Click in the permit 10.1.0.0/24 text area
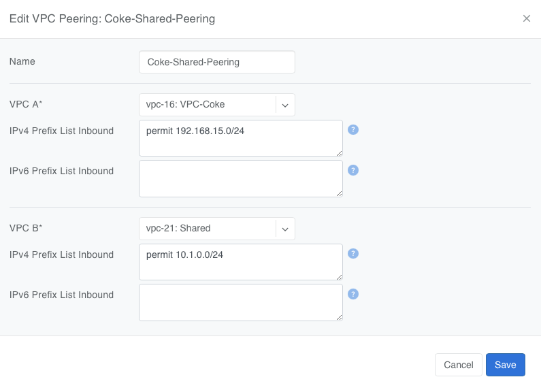This screenshot has height=392, width=541. [240, 262]
